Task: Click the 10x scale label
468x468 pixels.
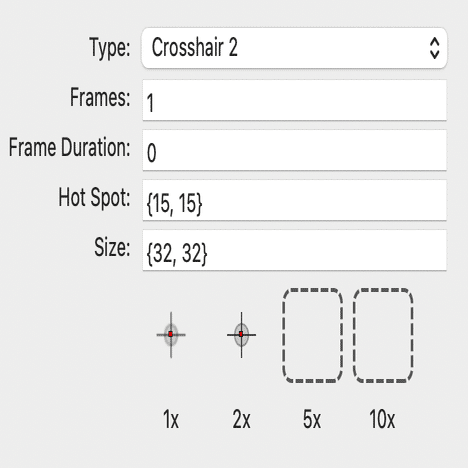Action: (x=382, y=419)
